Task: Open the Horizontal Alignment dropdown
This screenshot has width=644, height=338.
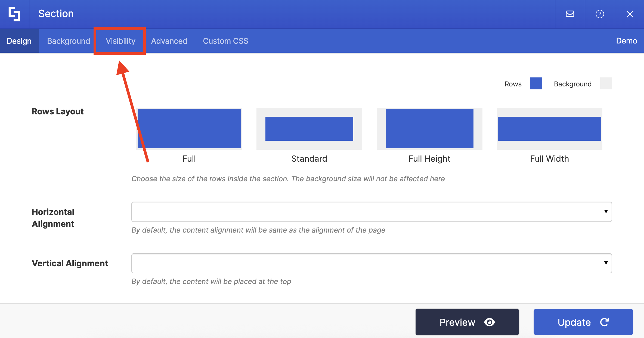Action: coord(371,212)
